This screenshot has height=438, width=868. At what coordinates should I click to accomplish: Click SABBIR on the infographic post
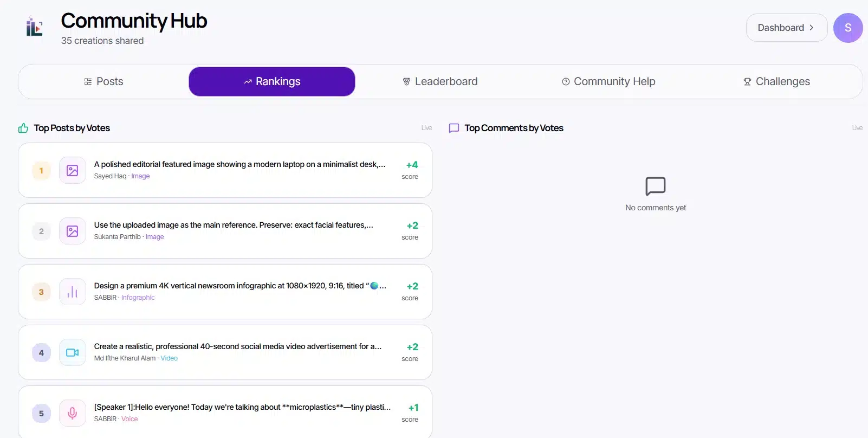click(x=105, y=298)
